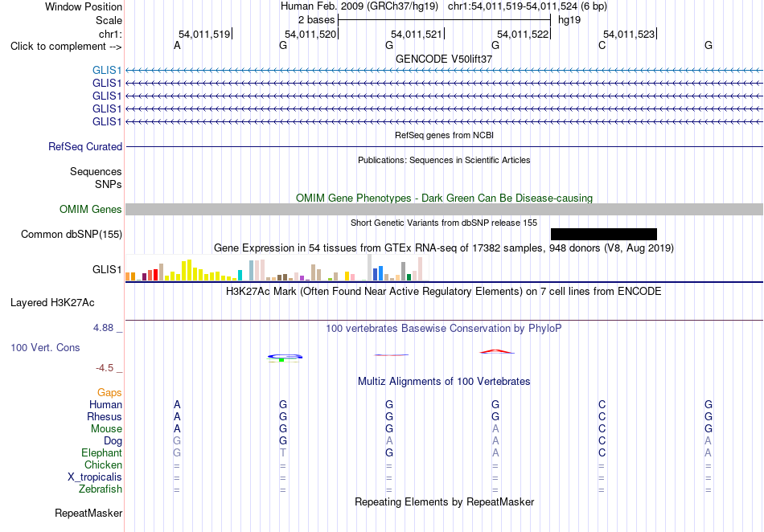The height and width of the screenshot is (532, 764).
Task: Open the RefSeq Curated track label
Action: 85,146
